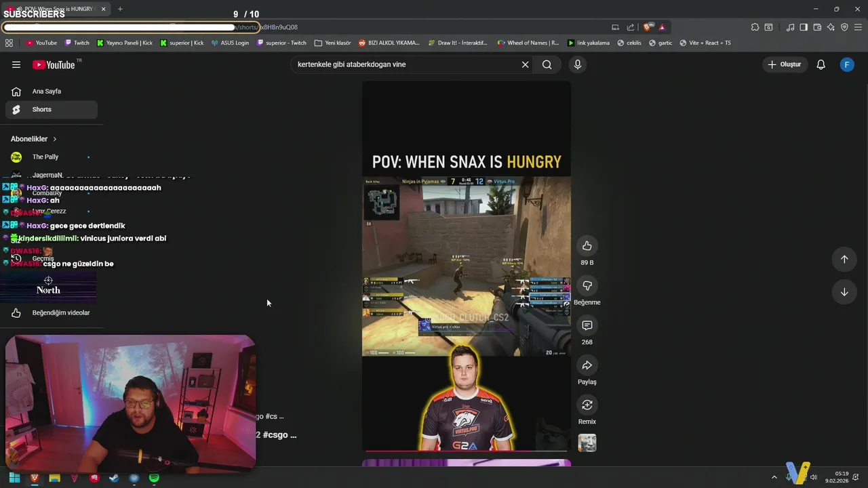Screen dimensions: 868x488
Task: Open Leo AI sparkle icon
Action: click(831, 27)
